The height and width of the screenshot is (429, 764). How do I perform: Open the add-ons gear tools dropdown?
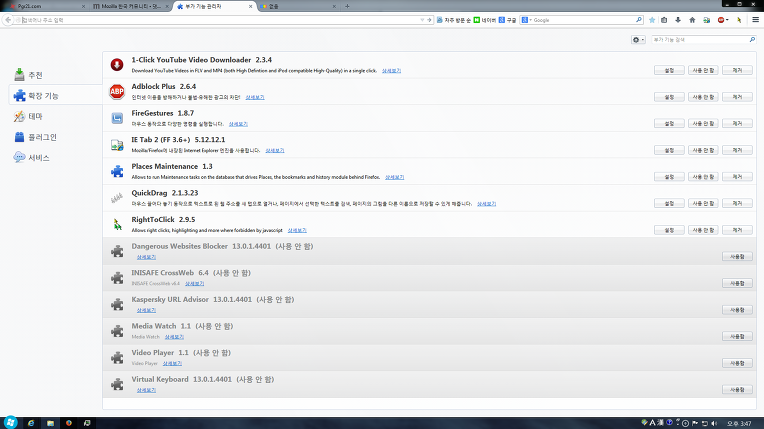coord(639,40)
